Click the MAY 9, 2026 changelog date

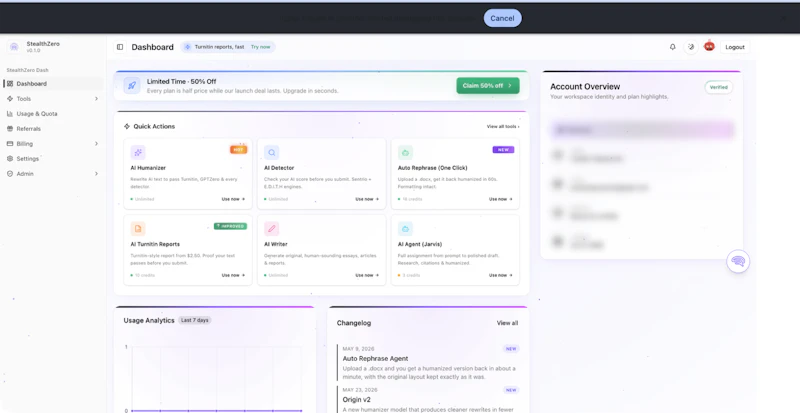pos(358,349)
